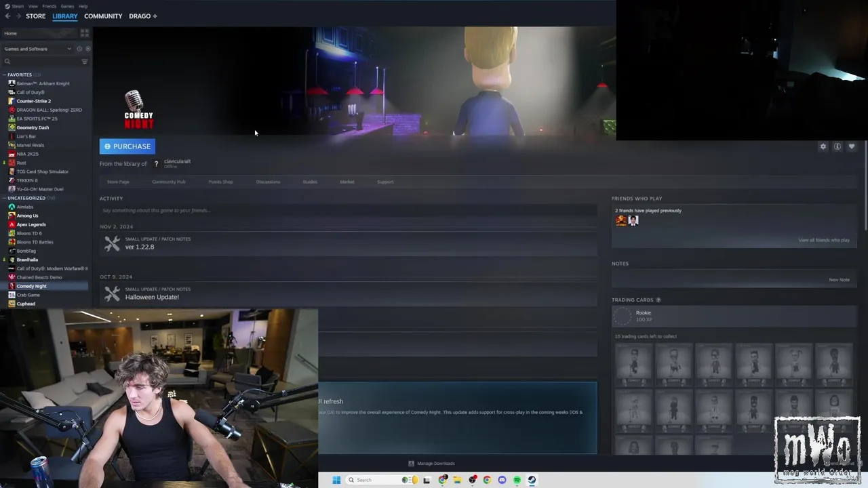
Task: Select Apex Legends in library
Action: point(31,224)
